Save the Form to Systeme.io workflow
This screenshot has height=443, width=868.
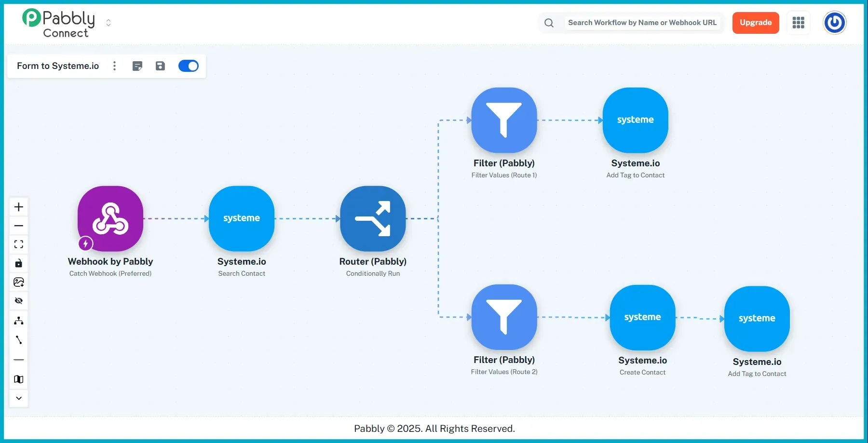(x=160, y=66)
